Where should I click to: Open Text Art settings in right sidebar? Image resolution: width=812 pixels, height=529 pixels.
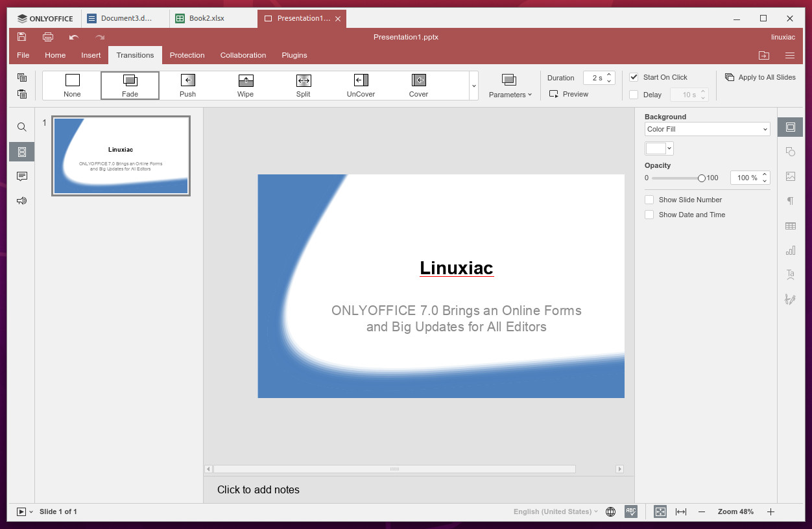790,275
